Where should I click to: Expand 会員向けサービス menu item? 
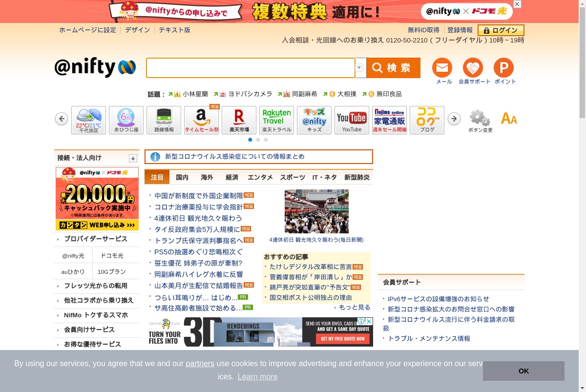tap(97, 330)
